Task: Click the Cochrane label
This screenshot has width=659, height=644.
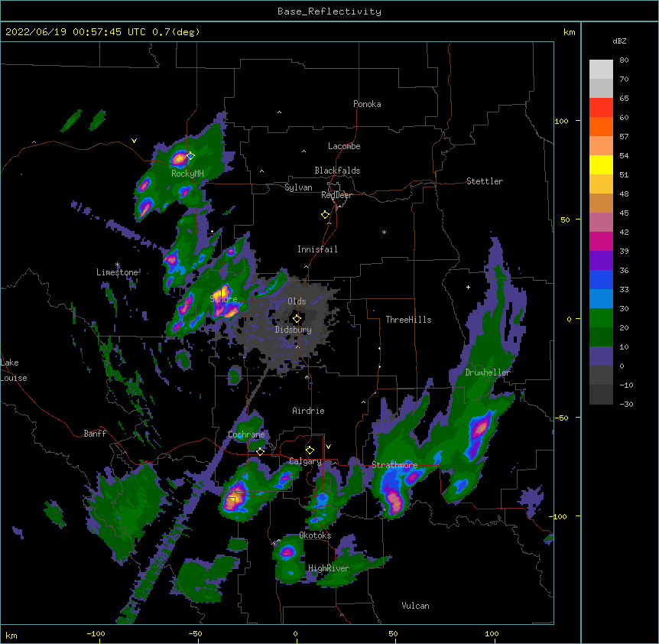Action: 246,434
